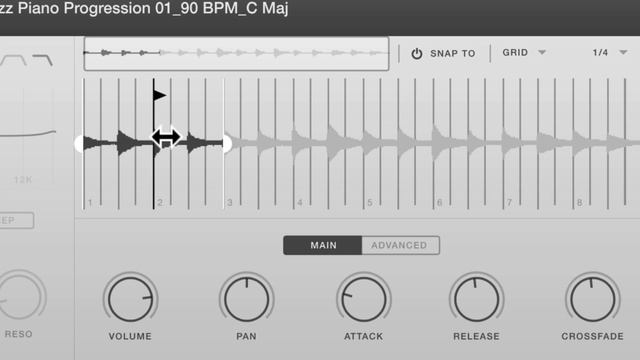Select waveform slice 8
The width and height of the screenshot is (640, 360).
(607, 144)
